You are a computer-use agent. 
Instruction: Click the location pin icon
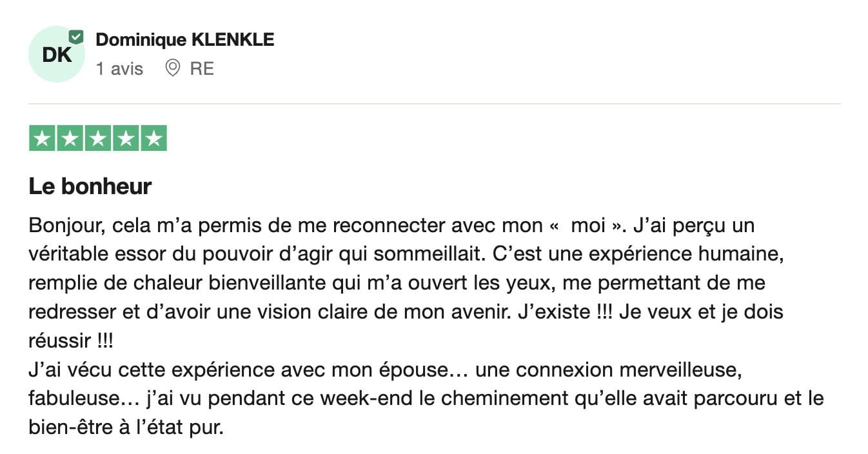click(172, 68)
